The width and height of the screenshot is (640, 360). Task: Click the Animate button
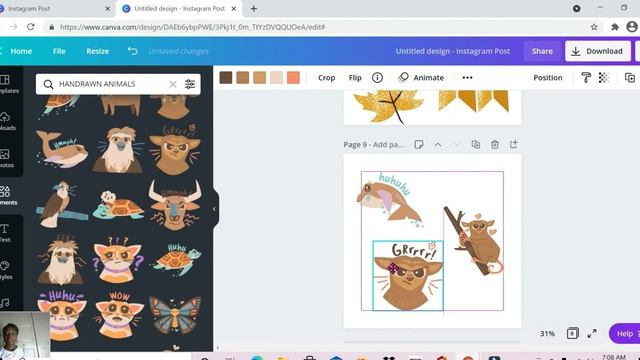421,78
